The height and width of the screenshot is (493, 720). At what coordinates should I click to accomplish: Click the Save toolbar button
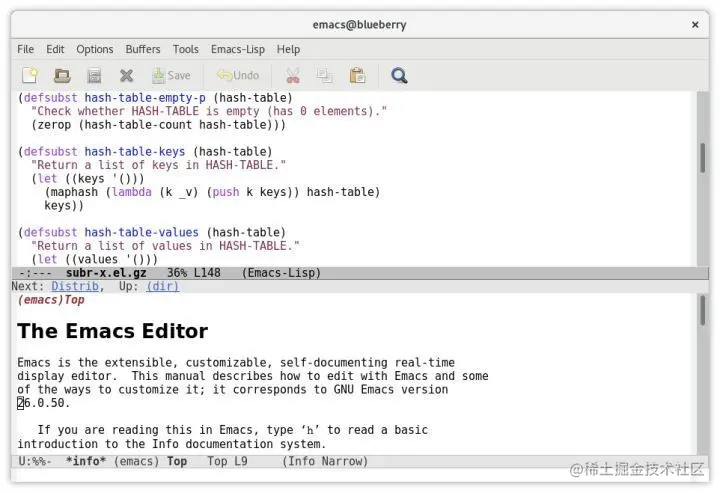[171, 75]
